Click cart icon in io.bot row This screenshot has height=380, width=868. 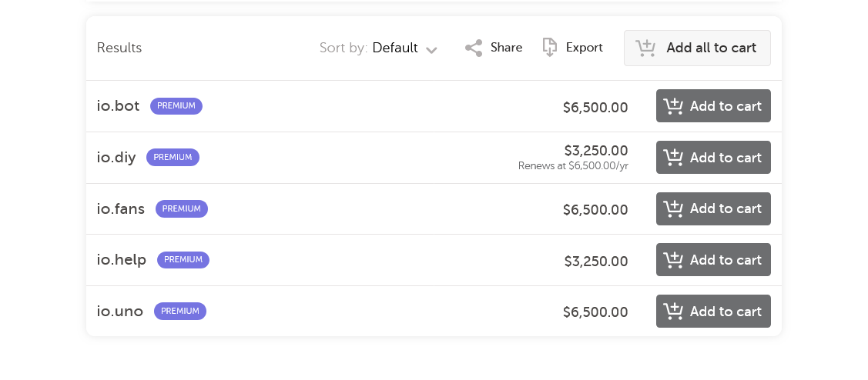[674, 106]
